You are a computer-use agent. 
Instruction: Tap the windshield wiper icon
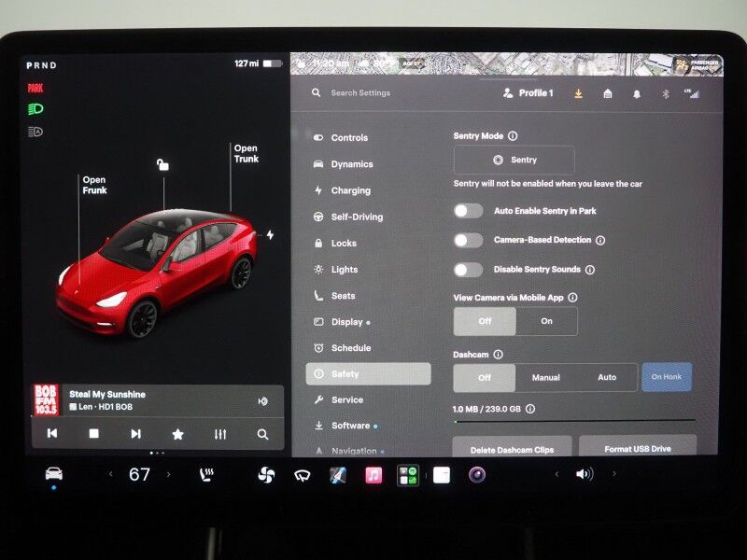click(302, 475)
